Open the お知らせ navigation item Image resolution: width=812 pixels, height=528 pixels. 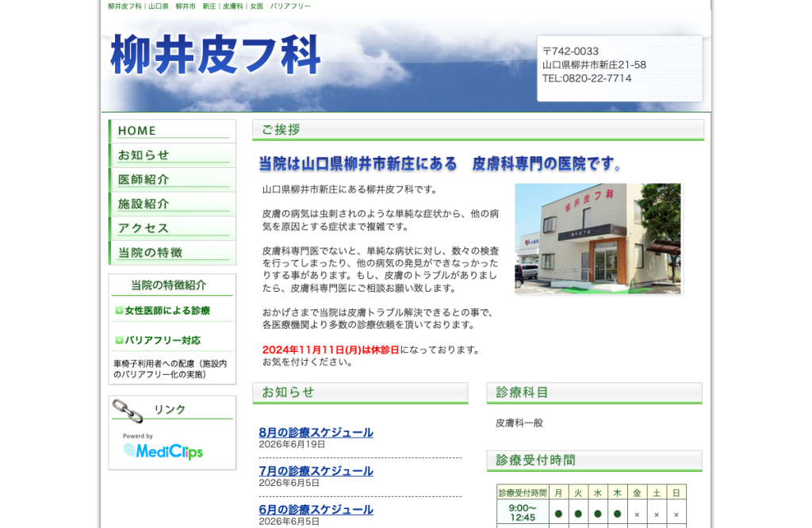pos(172,155)
